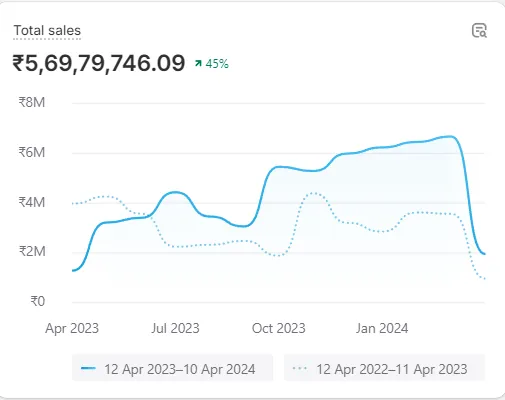
Task: Click the ₹8M y-axis label
Action: click(32, 102)
